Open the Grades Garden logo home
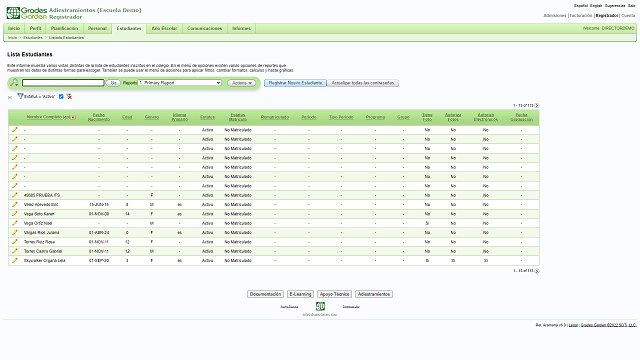This screenshot has width=640, height=360. point(27,13)
